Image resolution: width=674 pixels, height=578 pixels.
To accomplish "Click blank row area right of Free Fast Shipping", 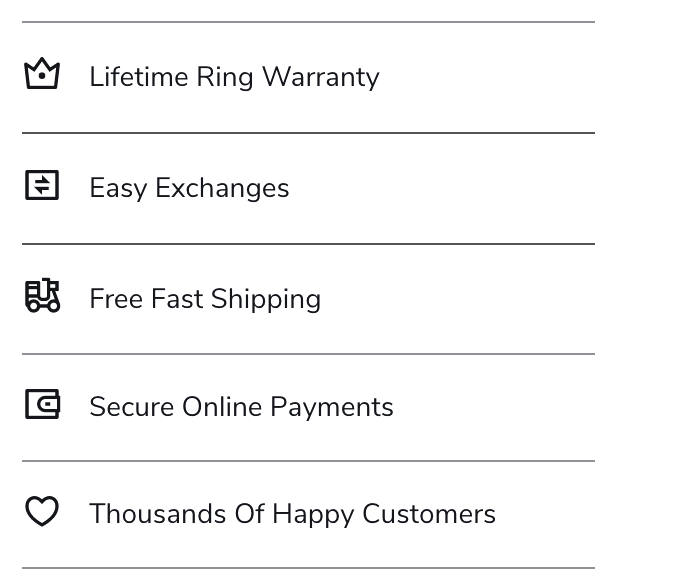I will point(458,299).
